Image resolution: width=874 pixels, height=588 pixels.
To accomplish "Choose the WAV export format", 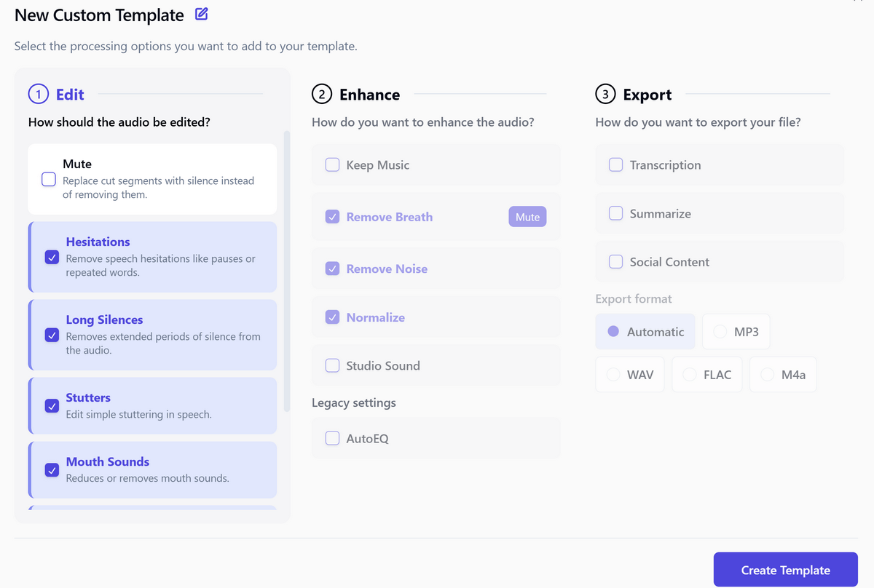I will point(613,375).
